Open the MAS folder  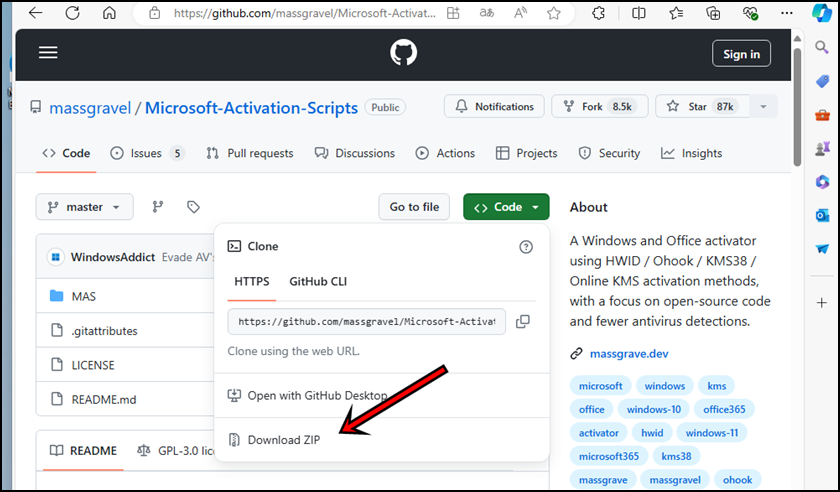point(84,296)
